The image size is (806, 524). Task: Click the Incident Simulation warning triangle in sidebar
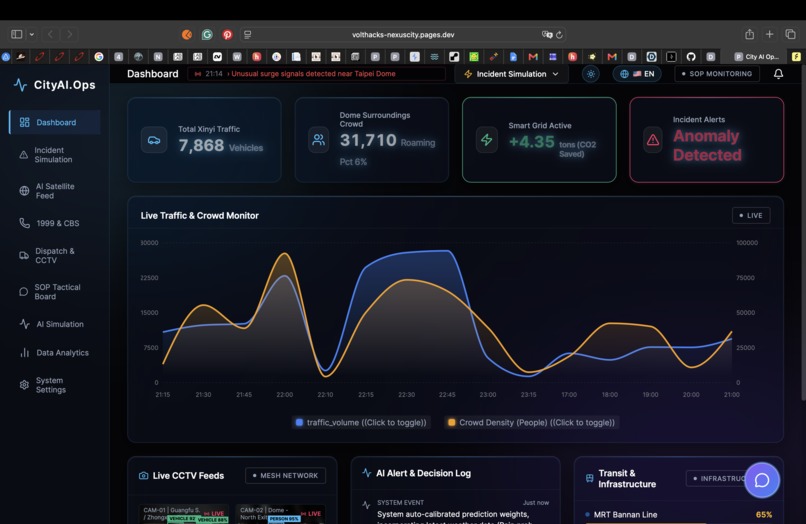tap(24, 155)
